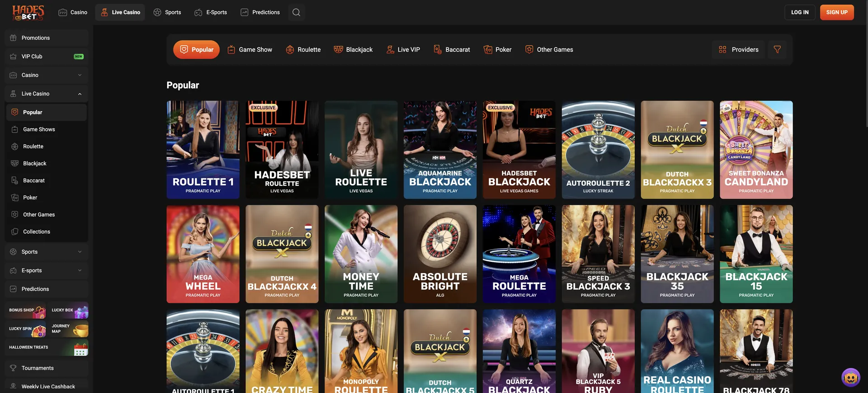Screen dimensions: 868x393
Task: Click the filter funnel icon
Action: pos(777,49)
